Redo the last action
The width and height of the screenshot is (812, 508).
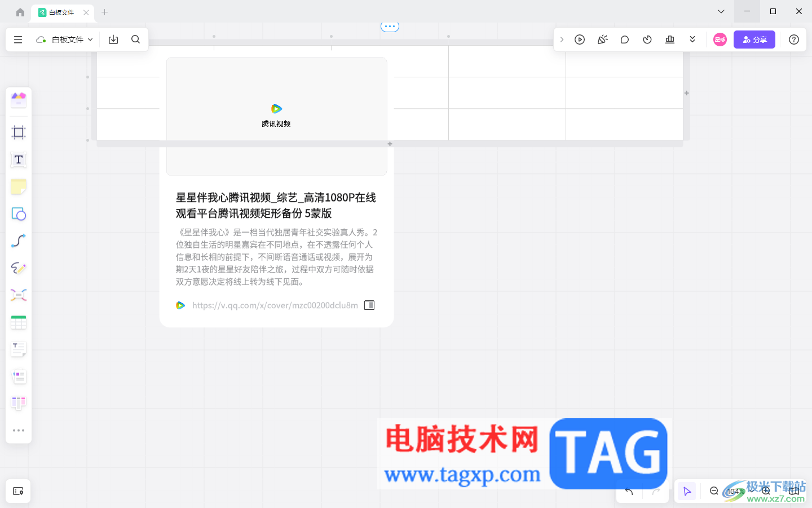point(656,491)
